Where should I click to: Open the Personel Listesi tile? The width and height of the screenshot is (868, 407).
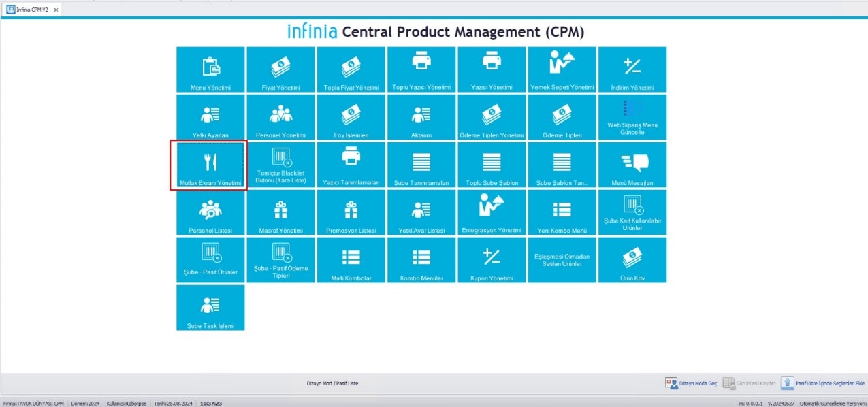(x=210, y=212)
